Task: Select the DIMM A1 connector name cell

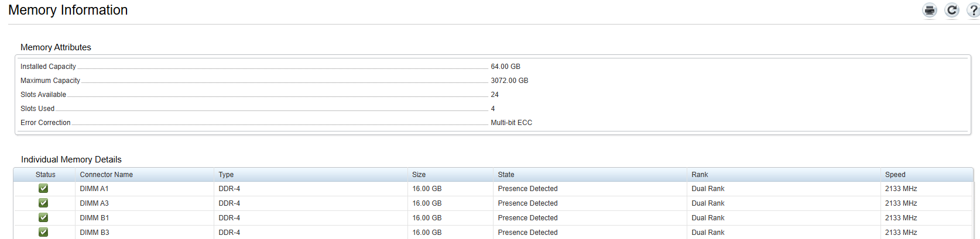Action: [x=94, y=189]
